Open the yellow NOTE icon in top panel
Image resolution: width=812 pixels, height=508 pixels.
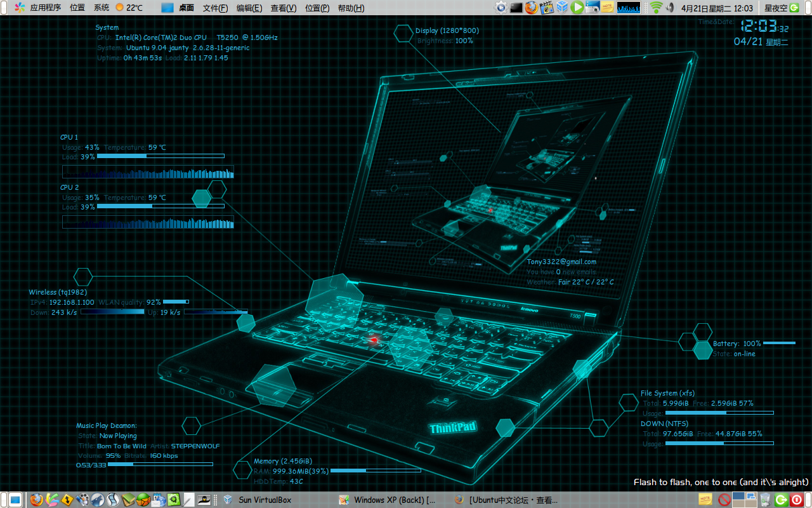pos(608,8)
